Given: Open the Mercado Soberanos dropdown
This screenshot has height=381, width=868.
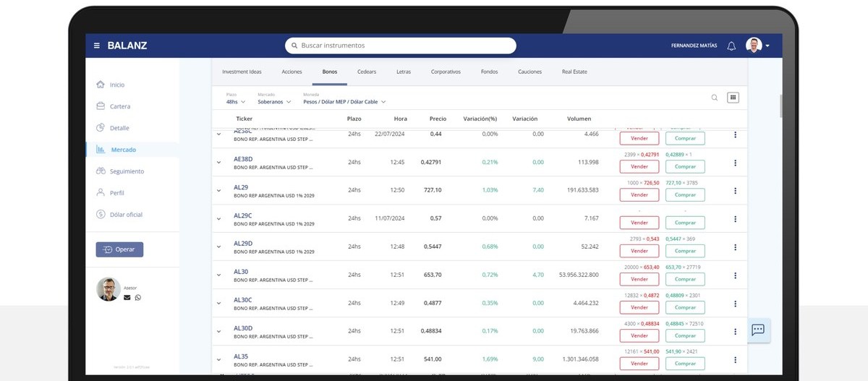Looking at the screenshot, I should (274, 102).
